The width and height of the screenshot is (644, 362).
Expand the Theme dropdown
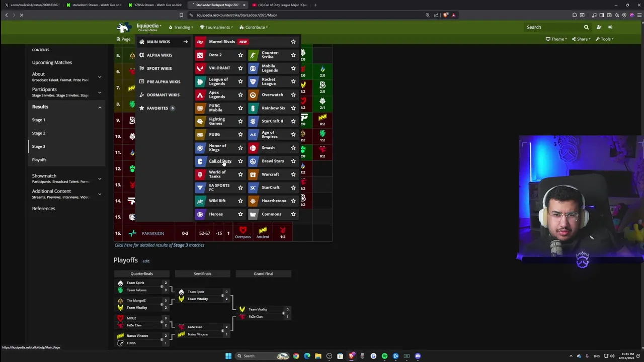[556, 39]
